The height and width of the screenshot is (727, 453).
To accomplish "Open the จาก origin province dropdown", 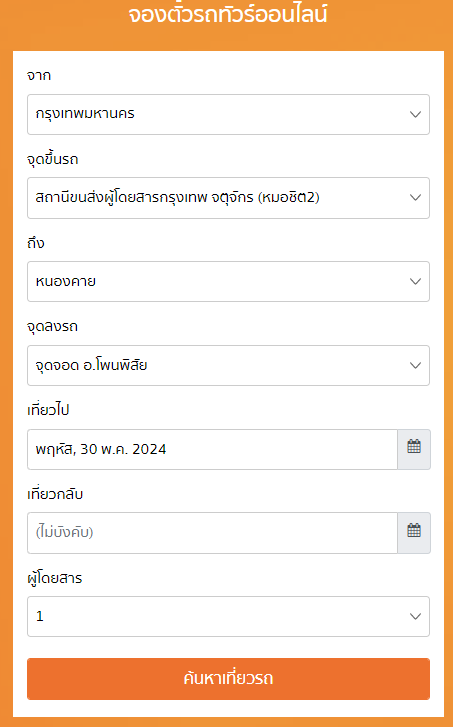I will pos(228,115).
